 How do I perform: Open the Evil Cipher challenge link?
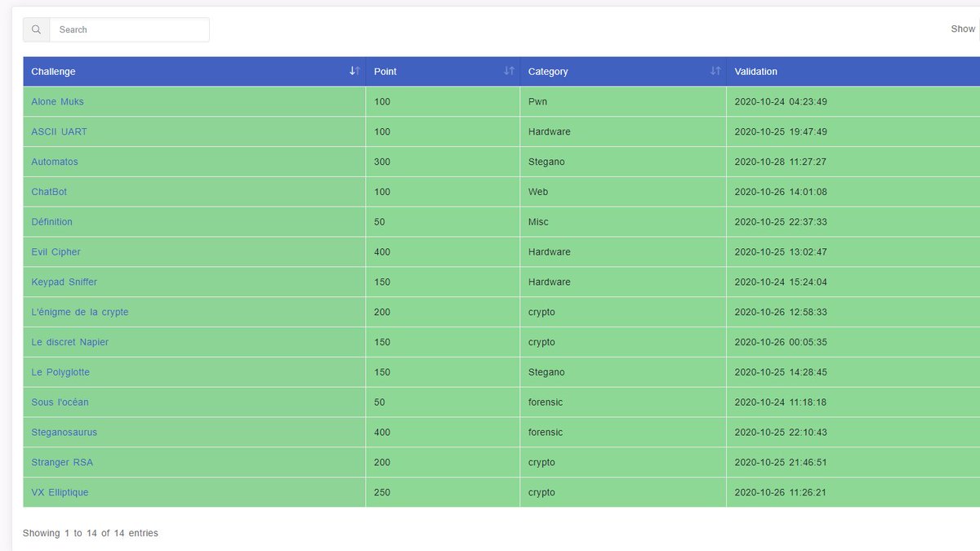(x=56, y=252)
